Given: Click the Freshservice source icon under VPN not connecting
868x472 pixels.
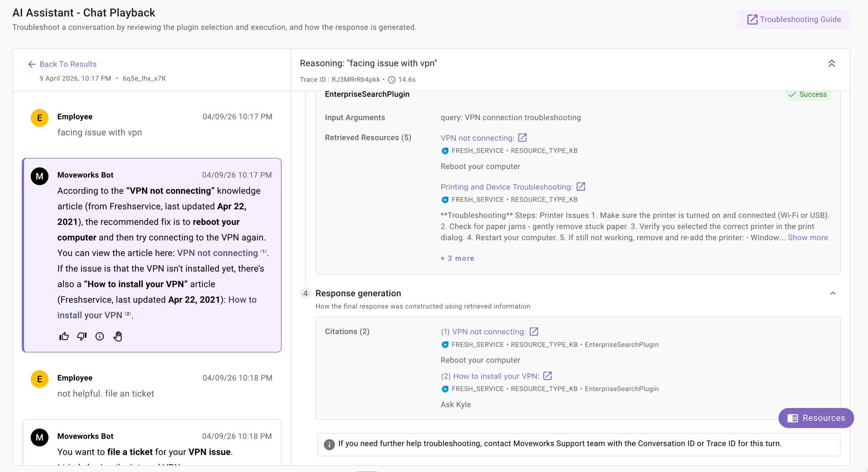Looking at the screenshot, I should 444,151.
